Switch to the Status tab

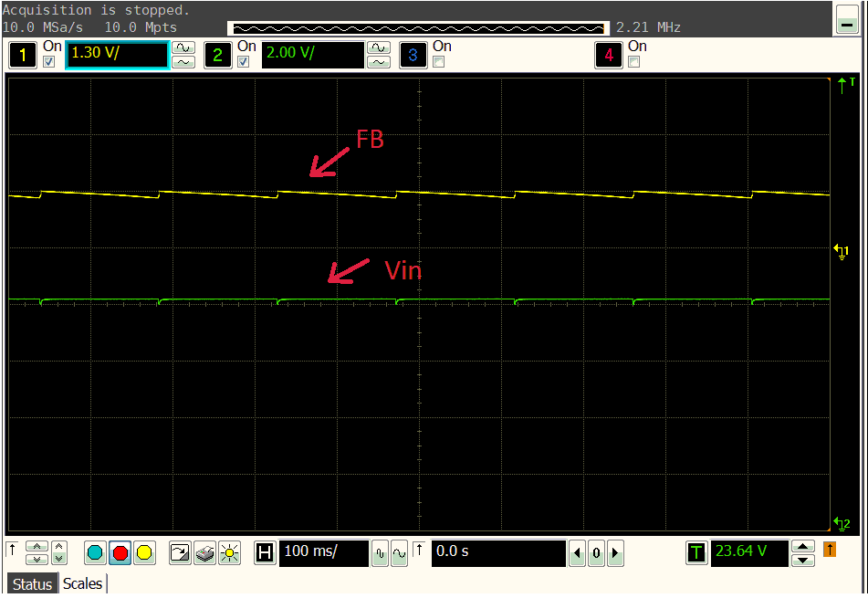click(32, 584)
